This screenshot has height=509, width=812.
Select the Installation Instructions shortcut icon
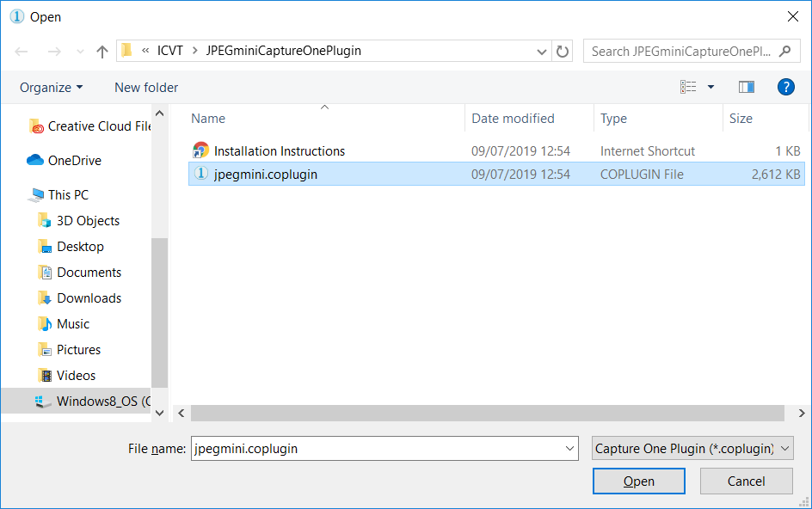click(200, 150)
